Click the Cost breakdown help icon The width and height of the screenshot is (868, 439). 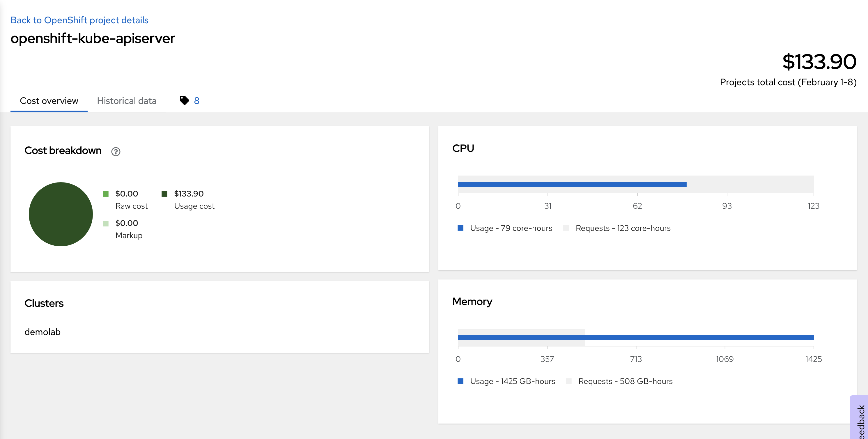[116, 152]
